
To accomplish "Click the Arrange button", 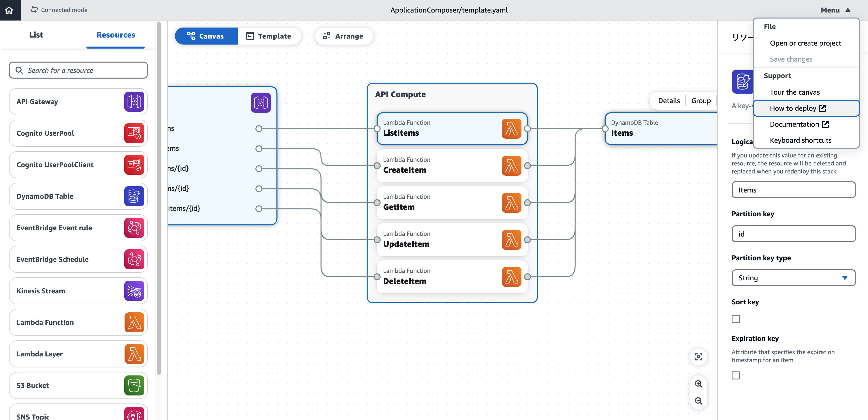I will [x=344, y=36].
